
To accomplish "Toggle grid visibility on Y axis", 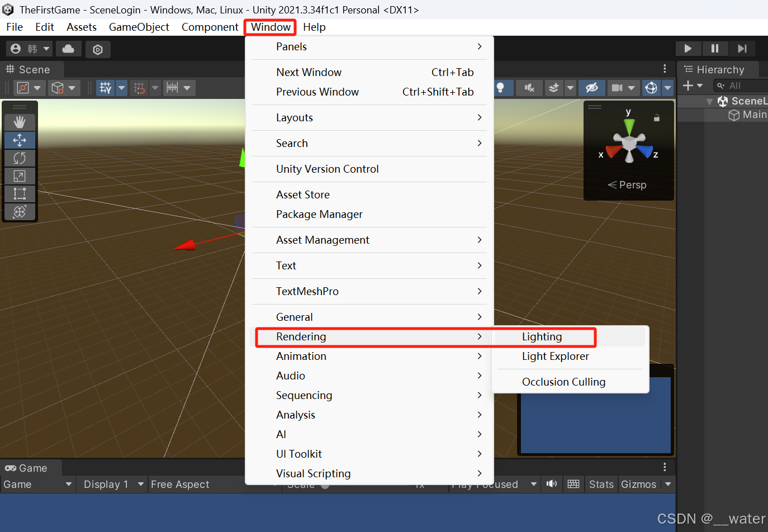I will tap(106, 88).
